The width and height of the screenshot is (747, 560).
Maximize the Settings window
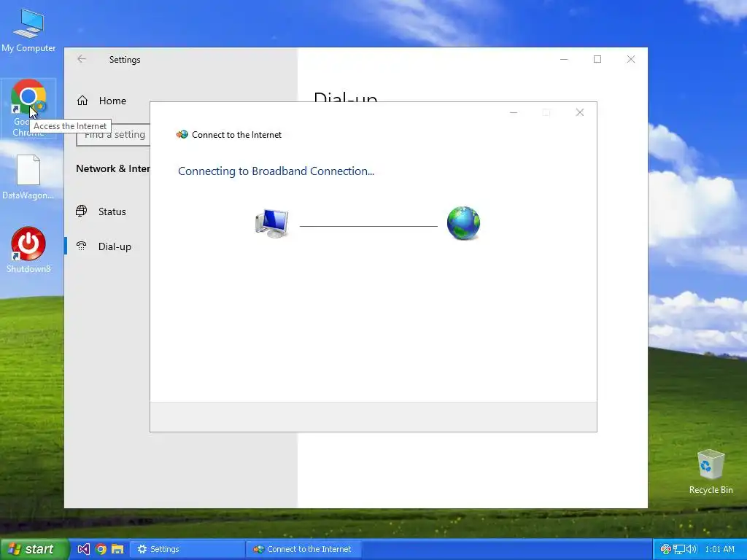pyautogui.click(x=597, y=59)
